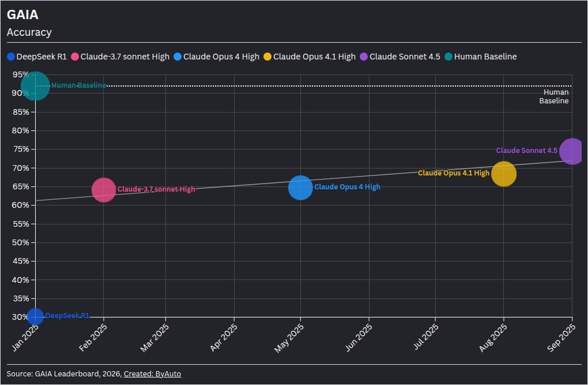Open the 'Created: ByAuto' link
The width and height of the screenshot is (588, 385).
point(152,373)
